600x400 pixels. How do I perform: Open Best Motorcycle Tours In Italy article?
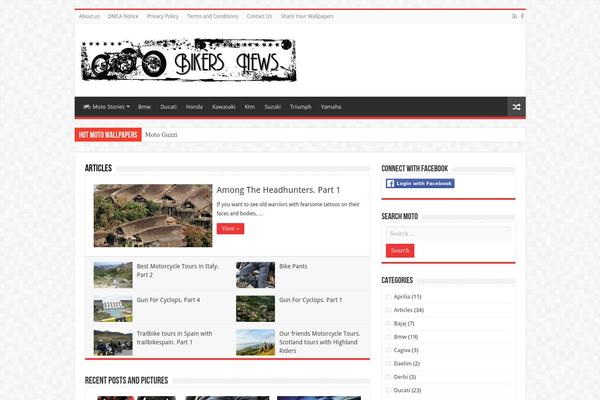(x=178, y=270)
